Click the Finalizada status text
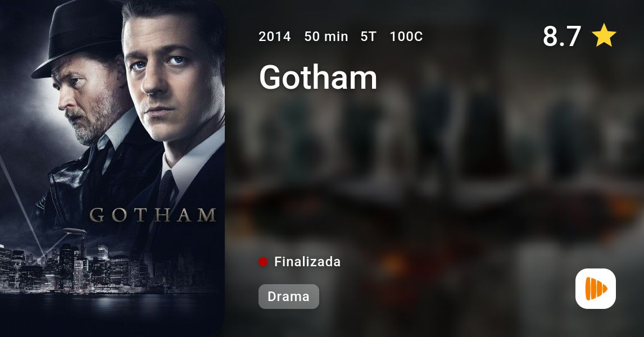 [x=307, y=262]
